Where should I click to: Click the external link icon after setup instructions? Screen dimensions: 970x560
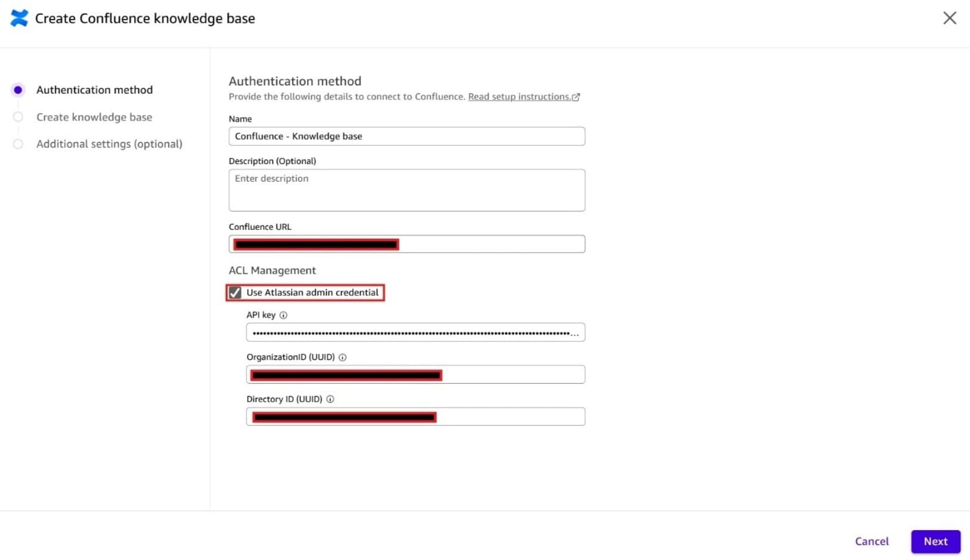[576, 97]
